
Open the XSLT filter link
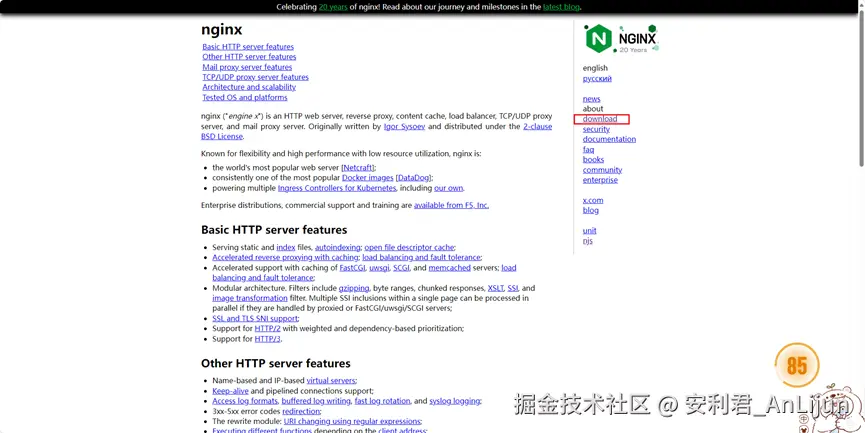click(x=495, y=288)
